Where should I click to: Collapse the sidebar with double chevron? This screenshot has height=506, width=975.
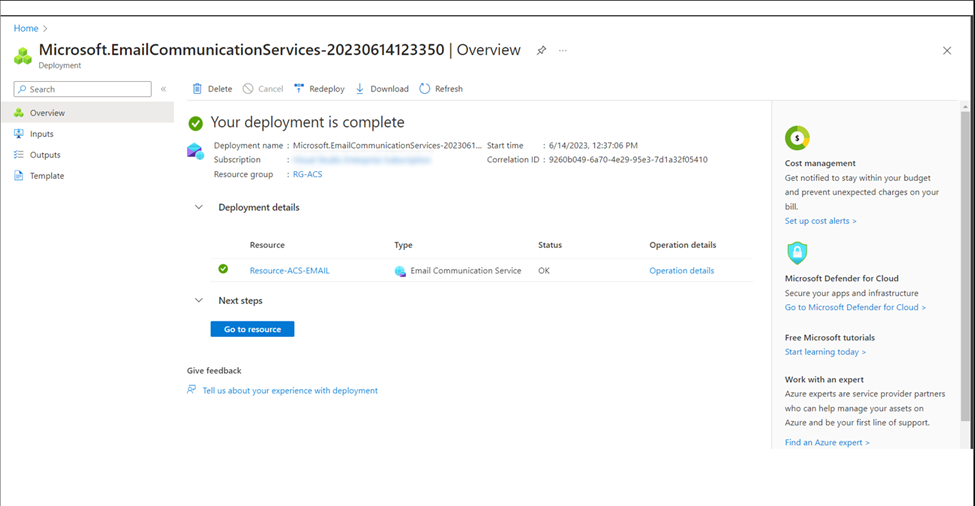164,89
